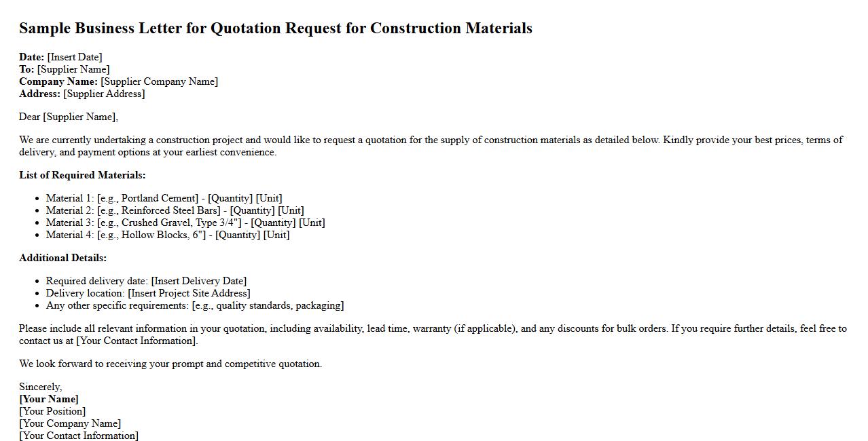Click the main page heading about Quotation Request
Screen dimensions: 868x441
275,28
